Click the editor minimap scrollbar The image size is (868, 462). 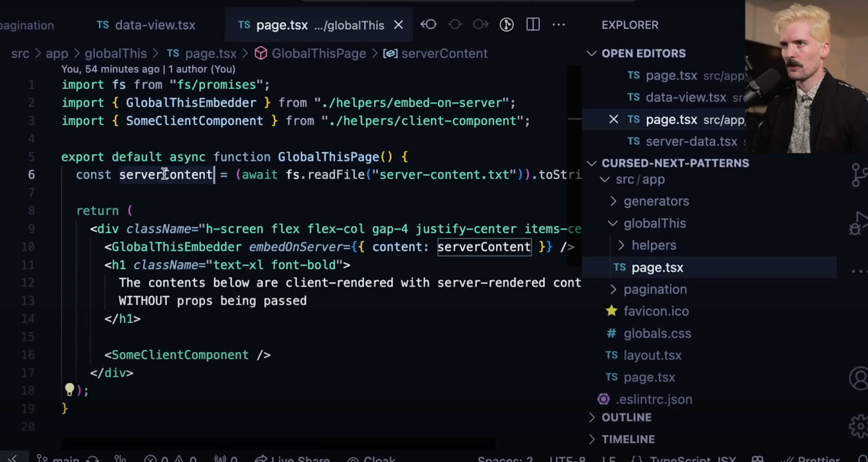tap(575, 165)
